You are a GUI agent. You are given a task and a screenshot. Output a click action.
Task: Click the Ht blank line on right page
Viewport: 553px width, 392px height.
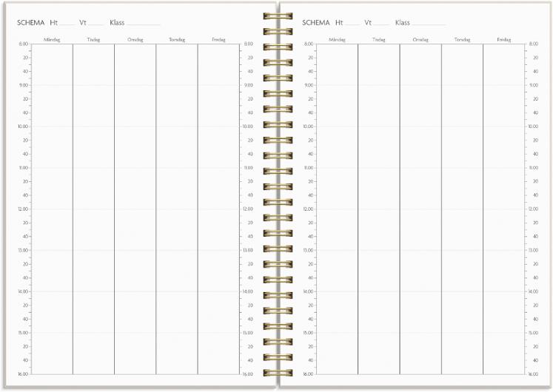(352, 24)
